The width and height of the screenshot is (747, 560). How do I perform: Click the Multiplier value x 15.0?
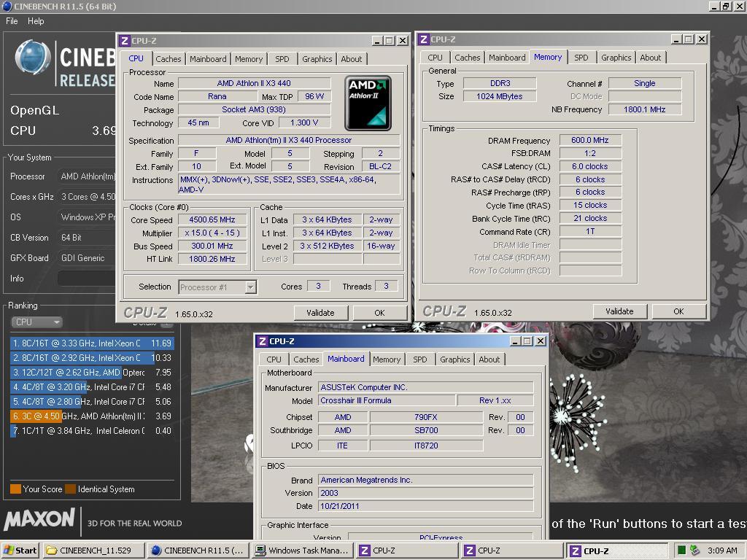(212, 233)
